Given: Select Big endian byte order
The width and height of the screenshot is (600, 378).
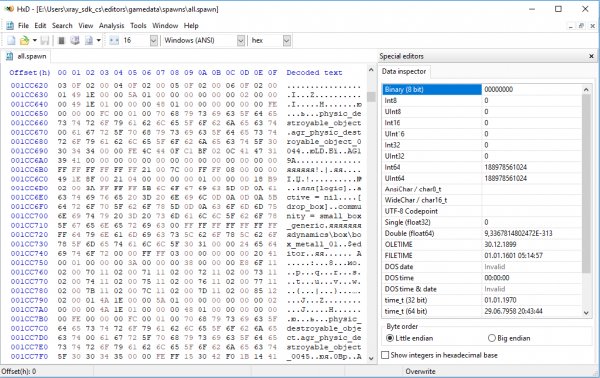Looking at the screenshot, I should [509, 338].
